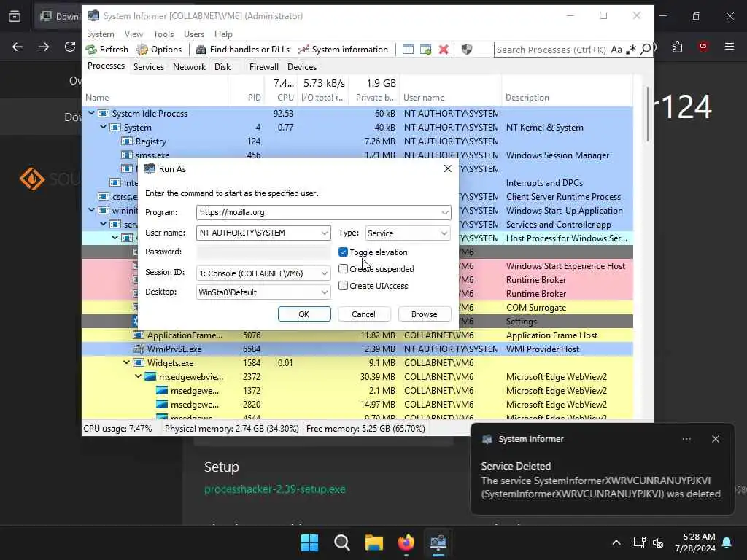
Task: Open the System menu
Action: 100,34
